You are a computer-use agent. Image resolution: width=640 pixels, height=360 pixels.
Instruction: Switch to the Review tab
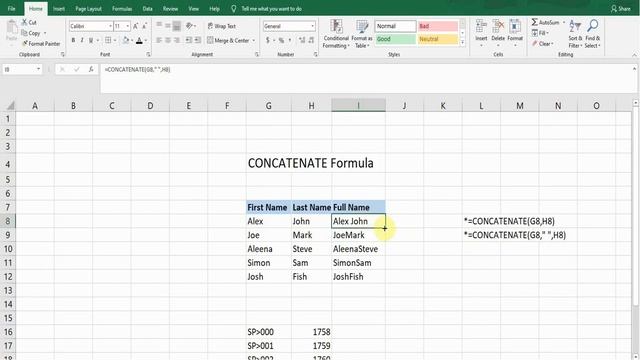170,9
